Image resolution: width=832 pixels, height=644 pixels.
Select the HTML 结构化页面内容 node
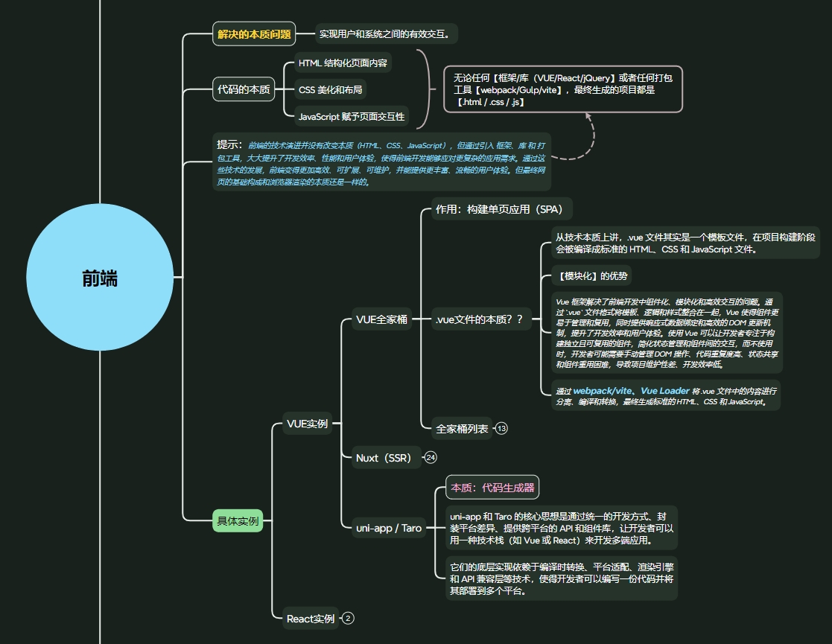coord(342,63)
